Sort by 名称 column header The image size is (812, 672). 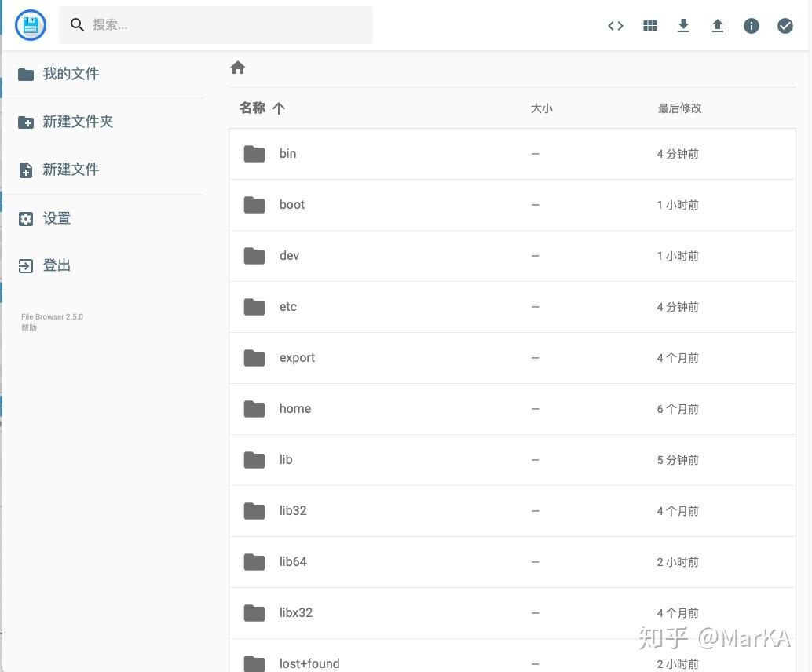252,108
